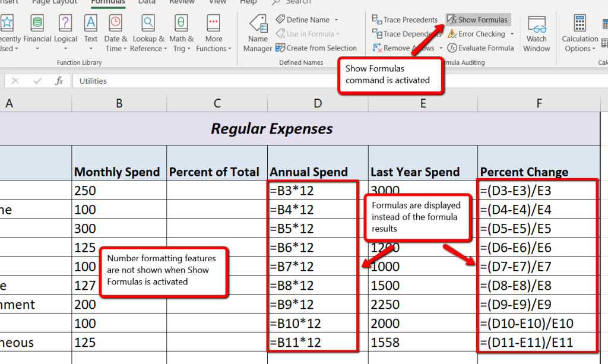608x364 pixels.
Task: Select the Percent of Total header cell
Action: pyautogui.click(x=217, y=163)
